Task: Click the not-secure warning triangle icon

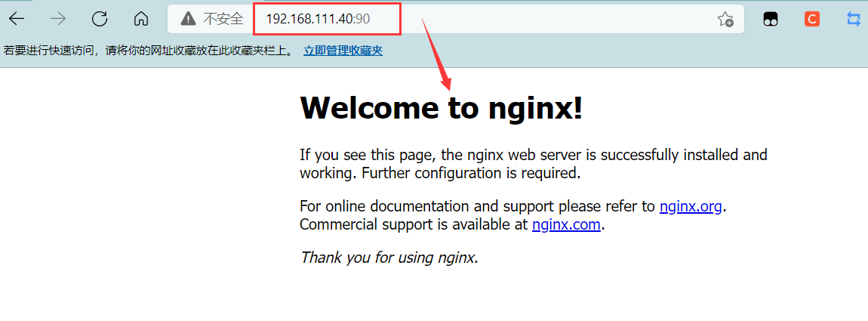Action: (x=188, y=20)
